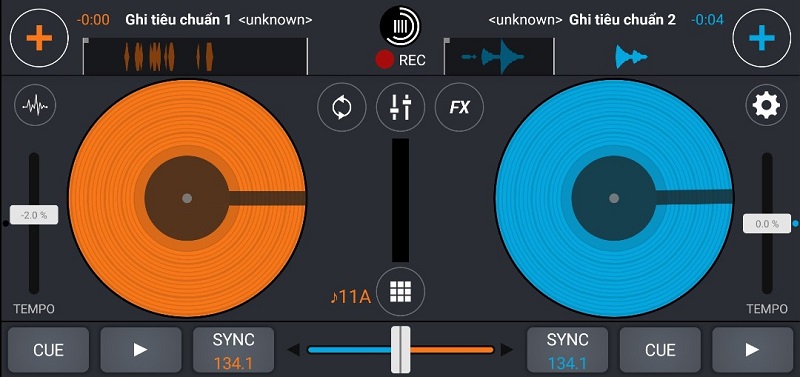Play the right blue deck
The height and width of the screenshot is (377, 800).
coord(752,350)
